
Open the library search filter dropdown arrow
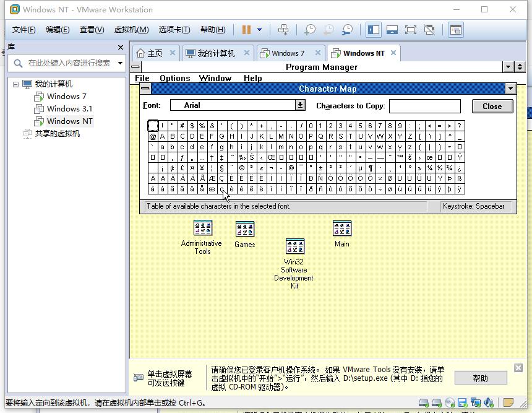click(120, 63)
